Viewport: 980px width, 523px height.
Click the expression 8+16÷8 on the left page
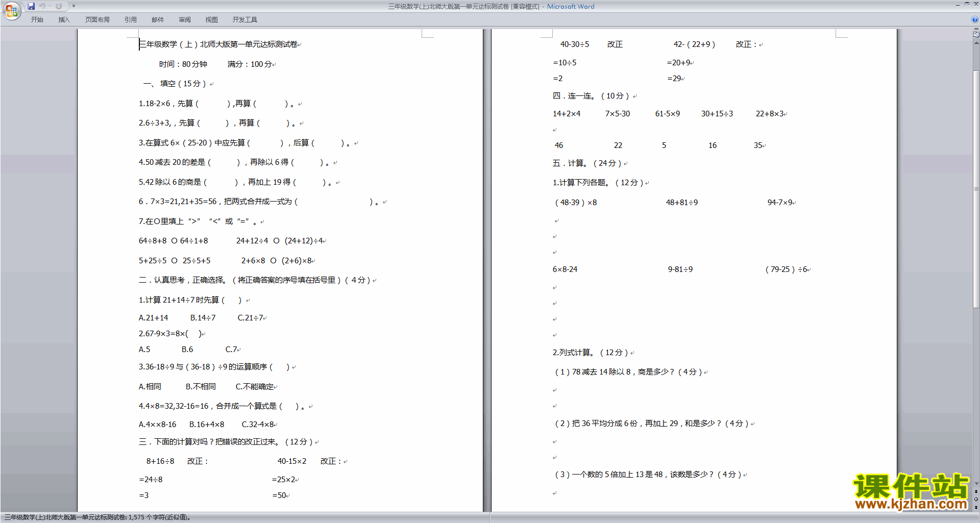[x=160, y=461]
